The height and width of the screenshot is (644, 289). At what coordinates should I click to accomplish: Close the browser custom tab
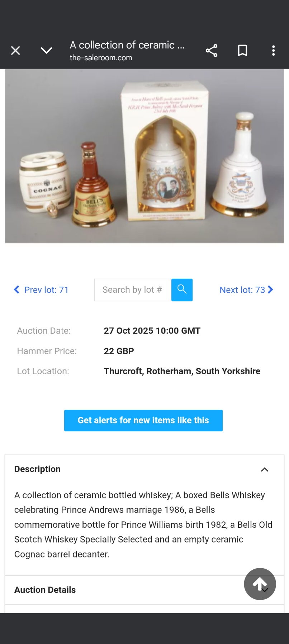point(15,51)
